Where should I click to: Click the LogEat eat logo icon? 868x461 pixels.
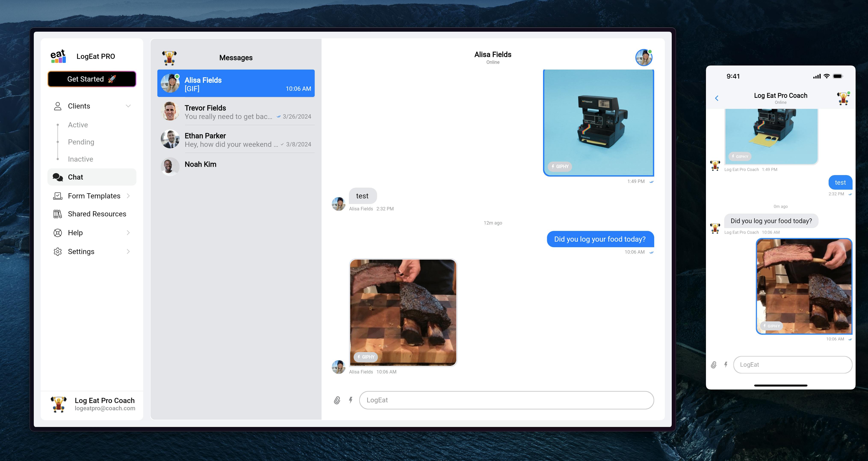(x=58, y=56)
